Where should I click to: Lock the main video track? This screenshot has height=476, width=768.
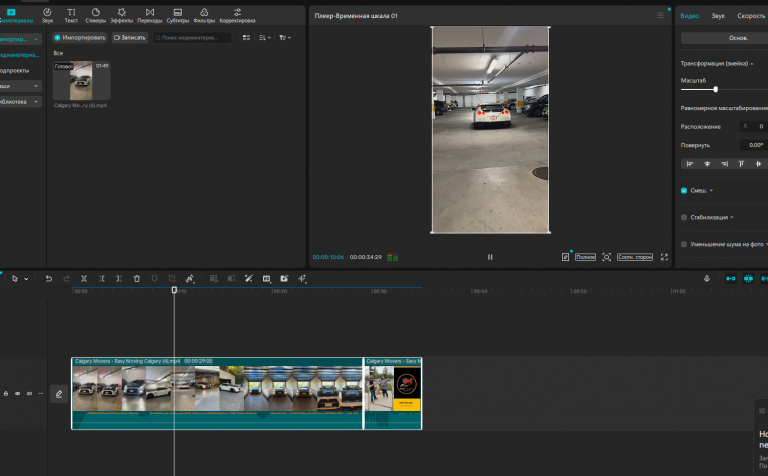(6, 393)
